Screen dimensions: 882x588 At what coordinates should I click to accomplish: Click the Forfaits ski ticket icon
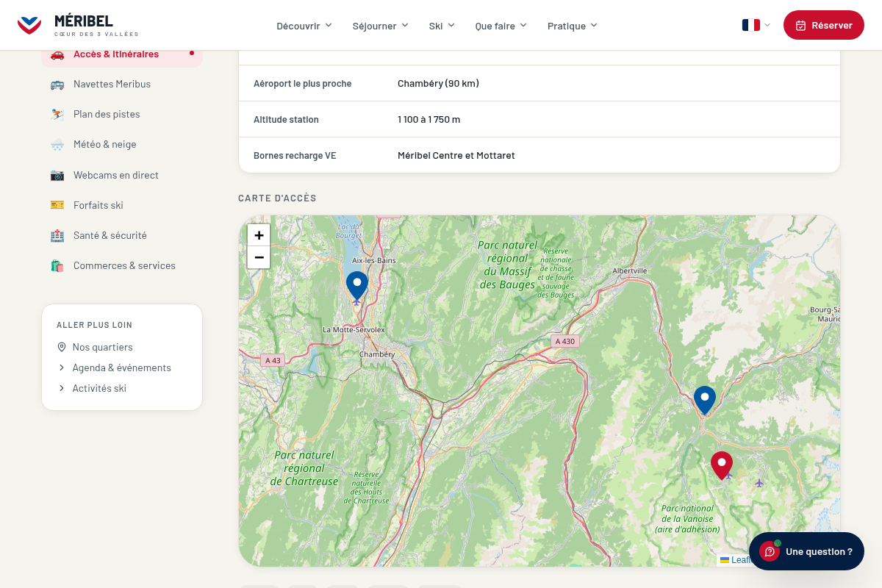57,205
